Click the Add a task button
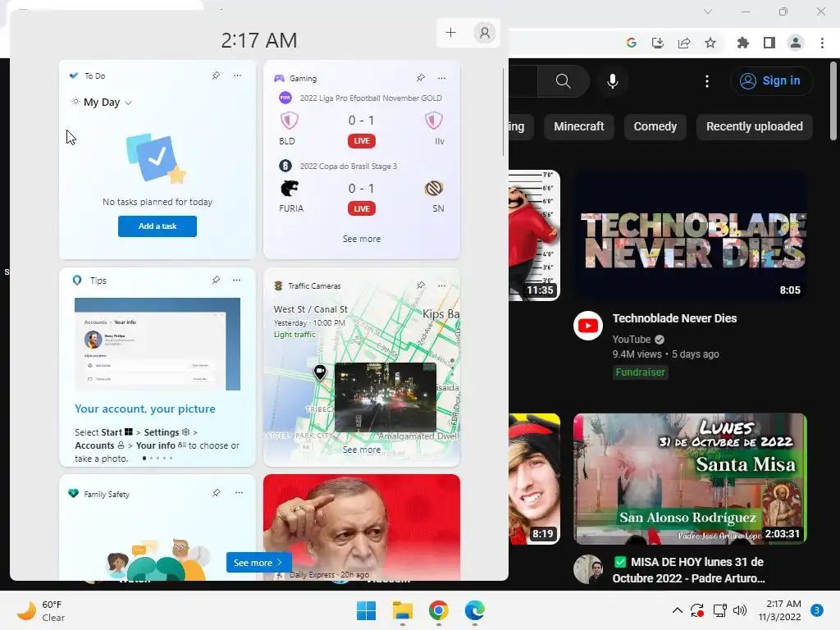This screenshot has width=840, height=630. [157, 226]
